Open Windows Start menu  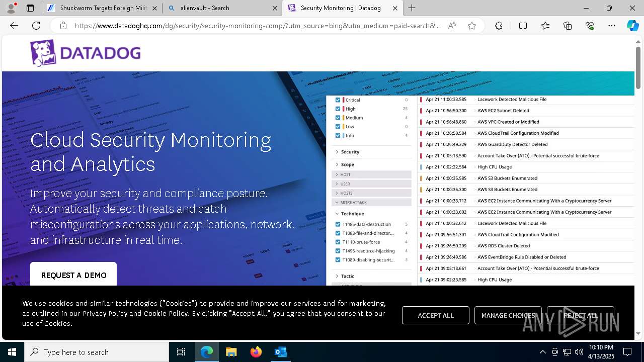12,352
